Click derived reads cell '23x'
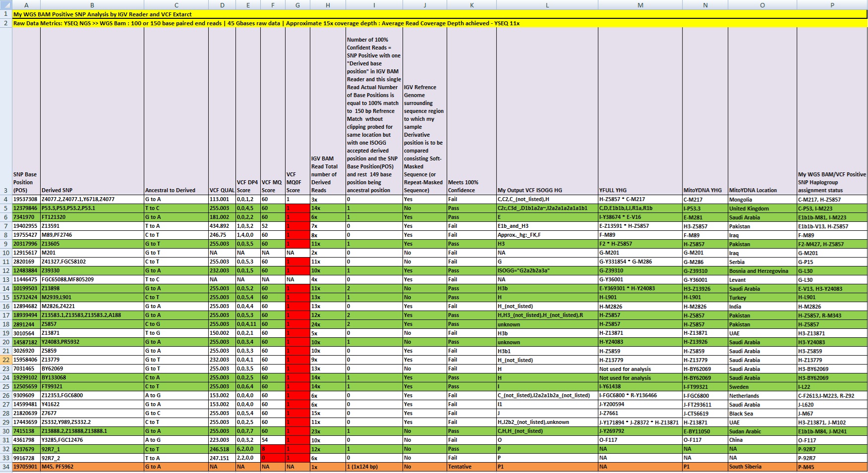This screenshot has height=473, width=868. coord(328,431)
